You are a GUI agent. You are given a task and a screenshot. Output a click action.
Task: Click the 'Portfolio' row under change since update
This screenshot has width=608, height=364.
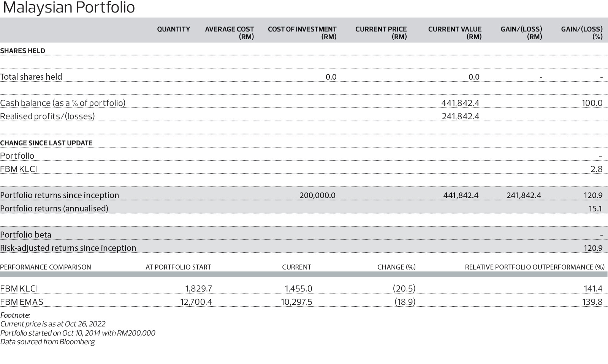coord(17,156)
